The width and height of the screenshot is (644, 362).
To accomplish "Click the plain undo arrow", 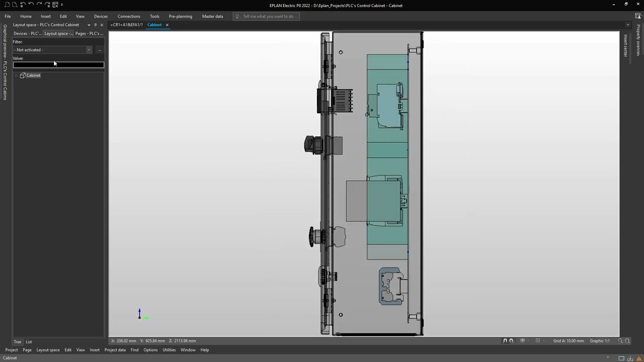I will 31,4.
